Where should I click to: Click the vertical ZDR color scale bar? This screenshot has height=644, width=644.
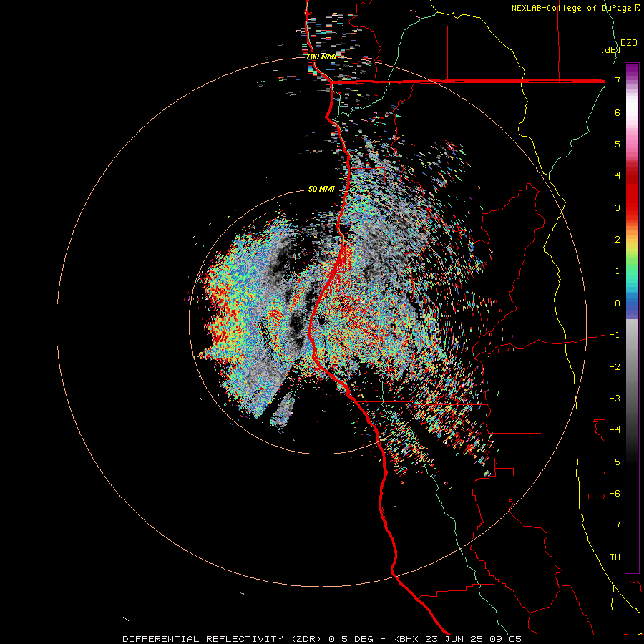pyautogui.click(x=632, y=318)
